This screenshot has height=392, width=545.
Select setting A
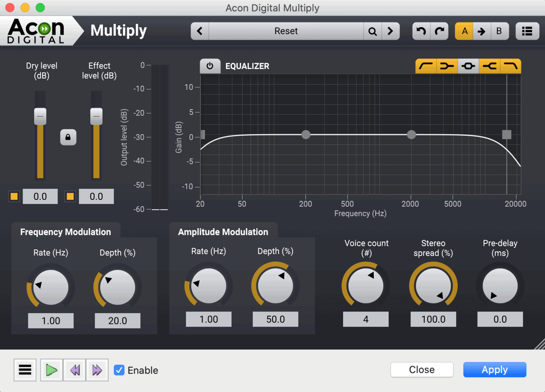click(x=464, y=31)
